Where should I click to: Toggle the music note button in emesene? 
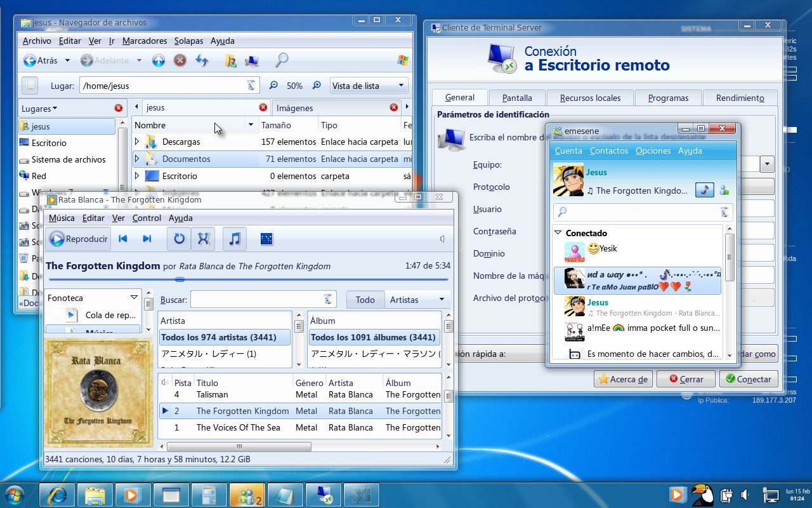point(705,190)
